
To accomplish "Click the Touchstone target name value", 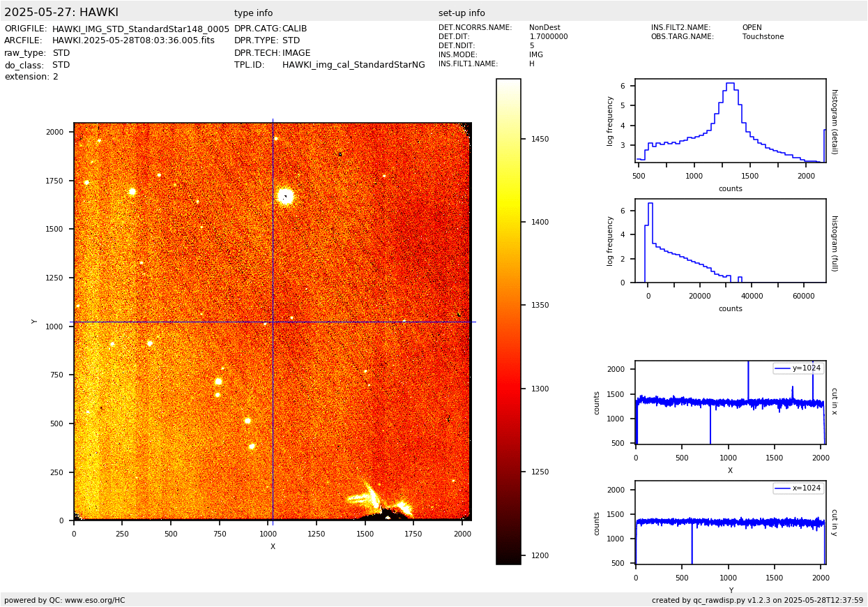I will click(x=763, y=37).
